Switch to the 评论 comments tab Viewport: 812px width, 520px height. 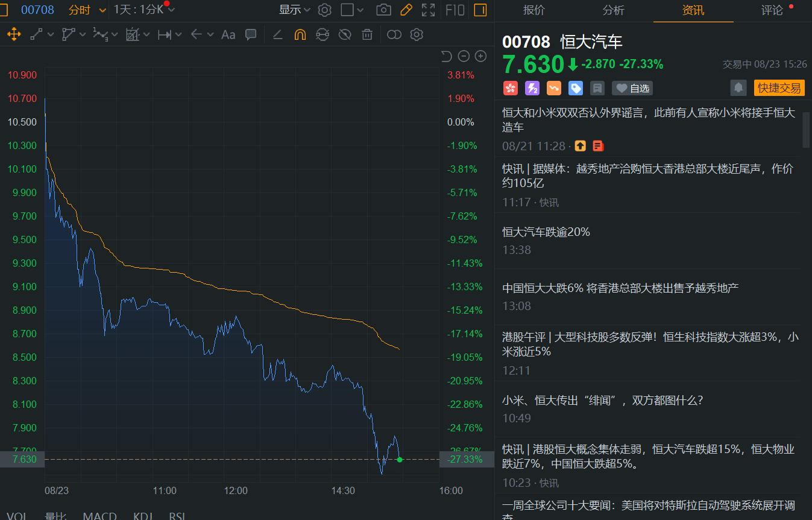pyautogui.click(x=772, y=10)
